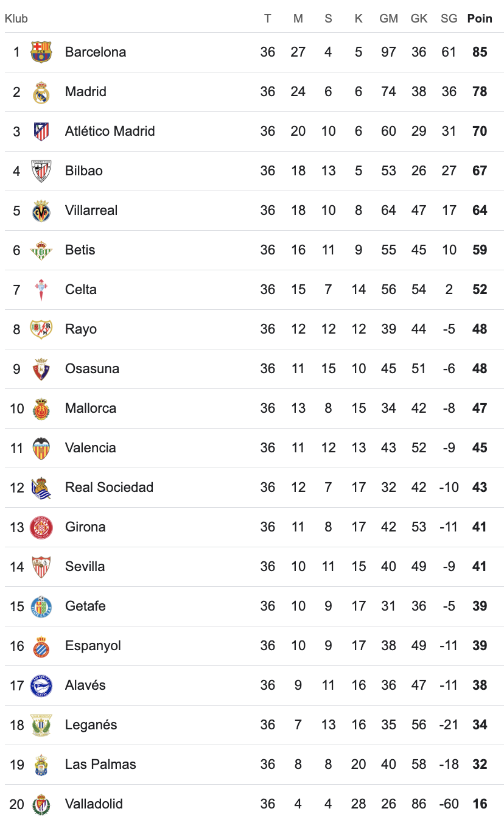Click the Rayo crest icon
Image resolution: width=504 pixels, height=817 pixels.
pos(41,329)
